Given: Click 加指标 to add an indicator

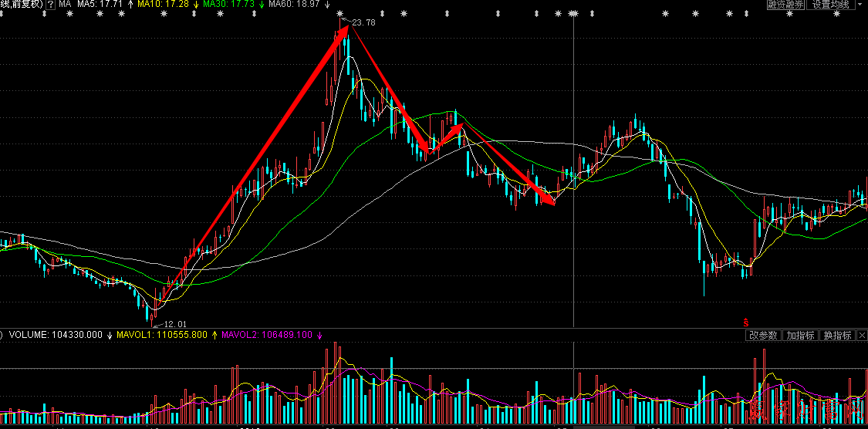Looking at the screenshot, I should [800, 336].
